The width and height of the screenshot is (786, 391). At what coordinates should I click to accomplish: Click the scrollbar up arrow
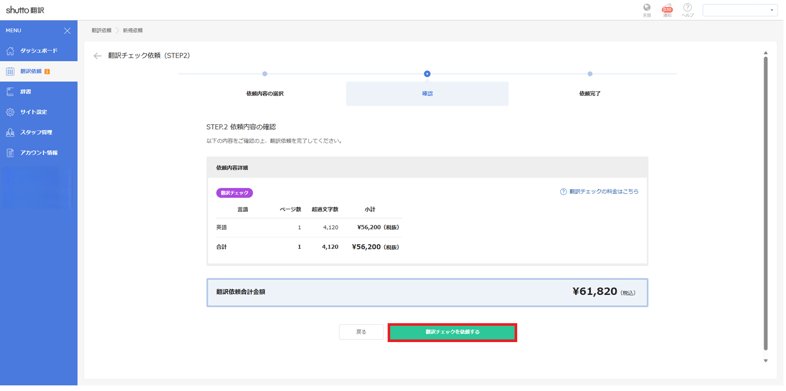click(x=765, y=53)
